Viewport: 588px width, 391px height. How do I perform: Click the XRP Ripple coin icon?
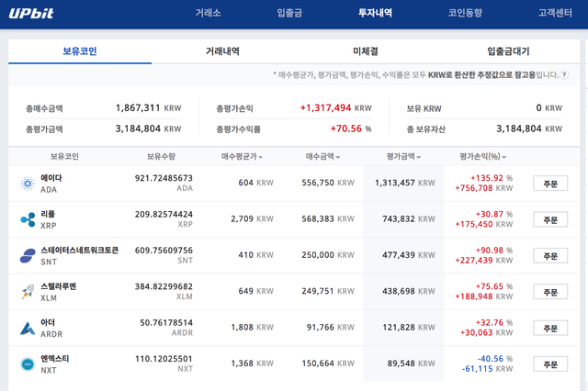[x=28, y=219]
